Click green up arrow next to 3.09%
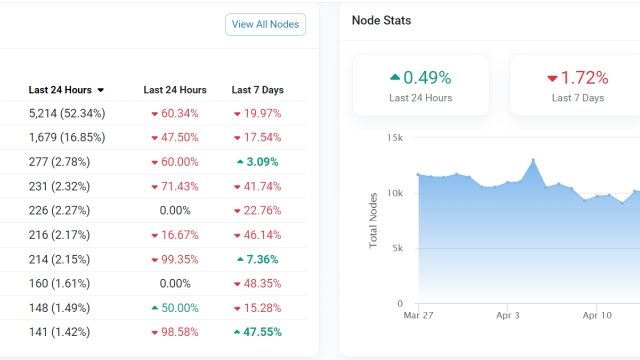 point(240,162)
